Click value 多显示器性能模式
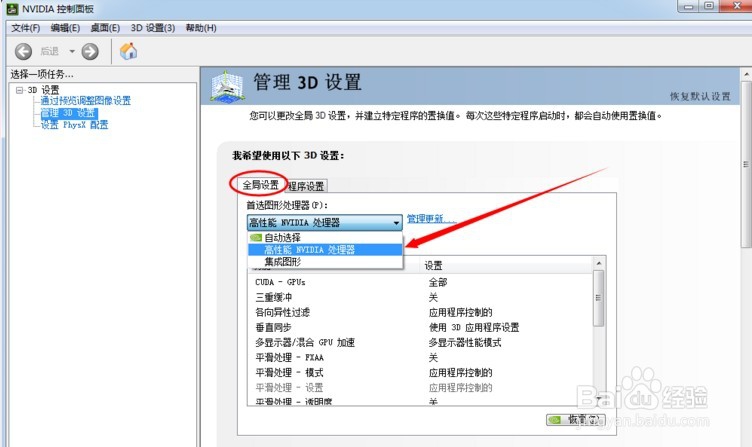This screenshot has width=752, height=447. [x=464, y=342]
